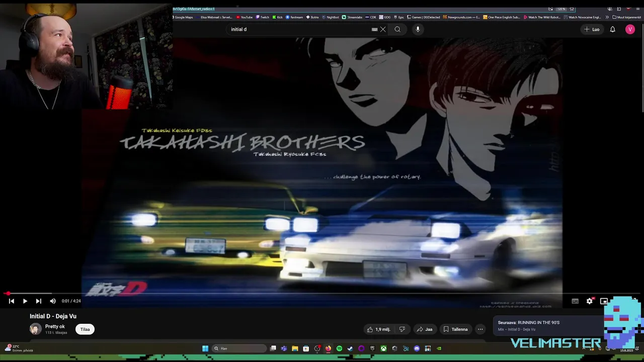Open Watch The Wild Robot bookmark
644x362 pixels.
coord(542,17)
